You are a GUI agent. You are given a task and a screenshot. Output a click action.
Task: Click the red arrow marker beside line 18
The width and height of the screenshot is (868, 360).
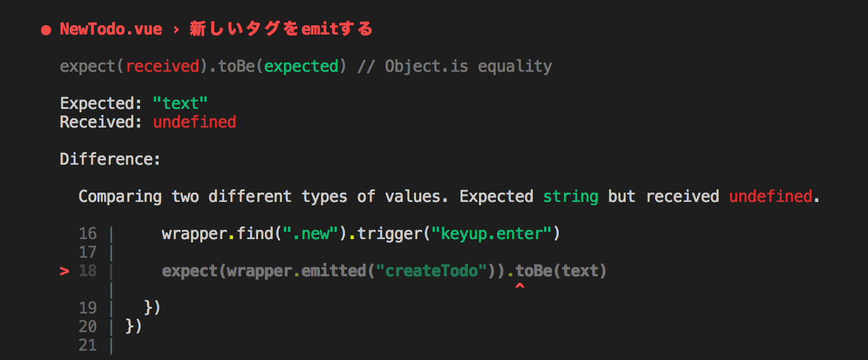point(64,271)
